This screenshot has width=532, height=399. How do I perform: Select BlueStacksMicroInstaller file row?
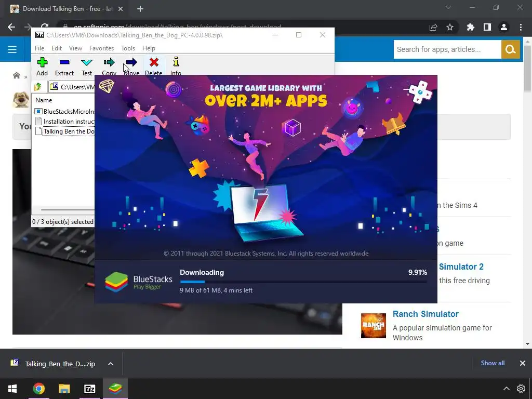[64, 111]
